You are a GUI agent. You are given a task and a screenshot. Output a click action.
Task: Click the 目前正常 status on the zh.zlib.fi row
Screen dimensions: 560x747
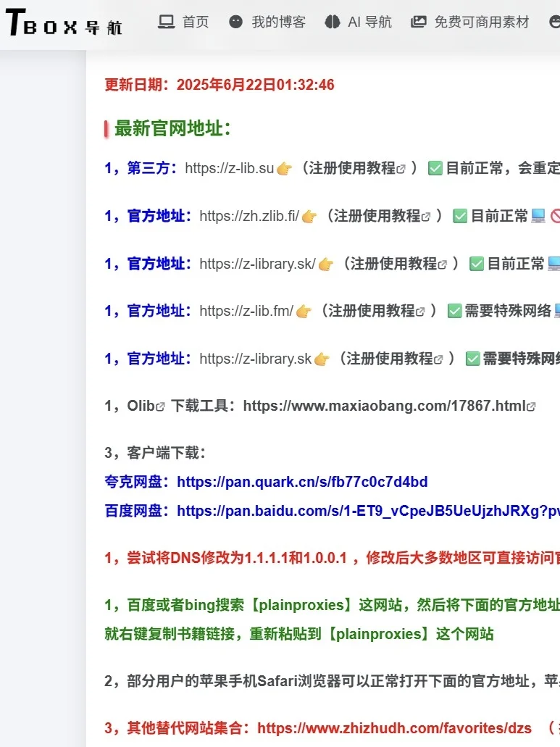[499, 217]
